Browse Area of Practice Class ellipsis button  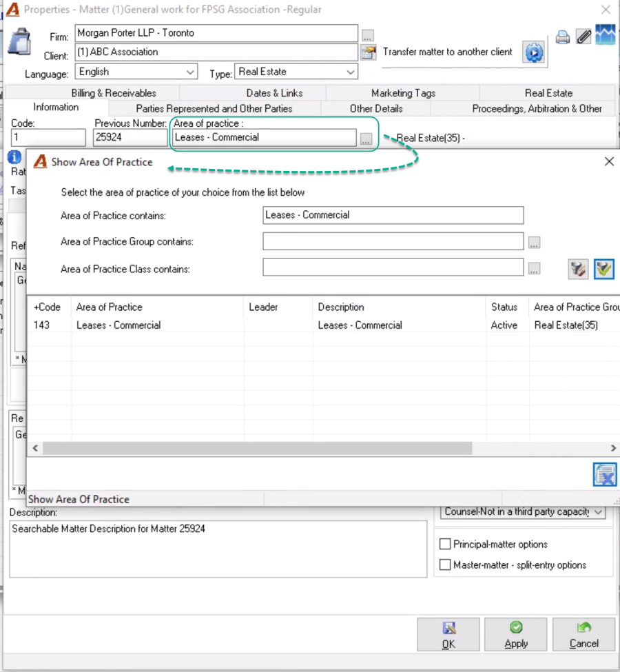(534, 269)
